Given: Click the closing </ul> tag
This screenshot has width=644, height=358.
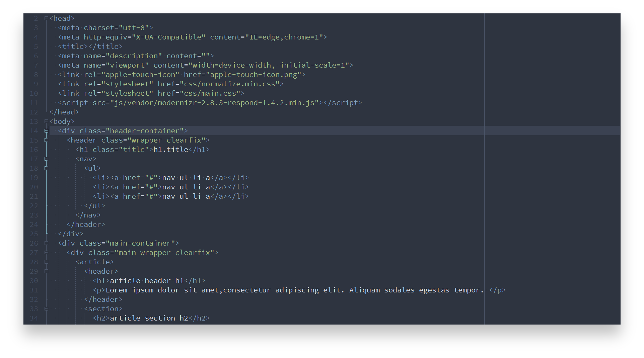Looking at the screenshot, I should click(x=95, y=206).
